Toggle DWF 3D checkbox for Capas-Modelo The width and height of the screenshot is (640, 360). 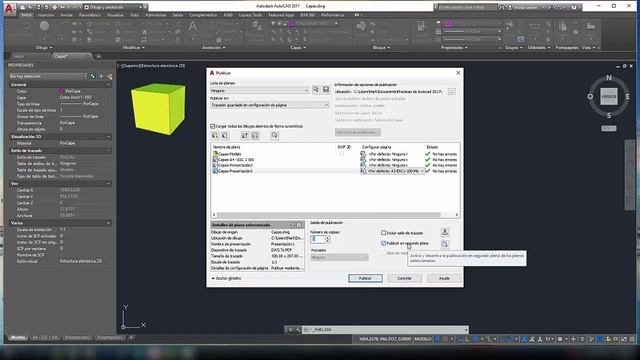(342, 154)
